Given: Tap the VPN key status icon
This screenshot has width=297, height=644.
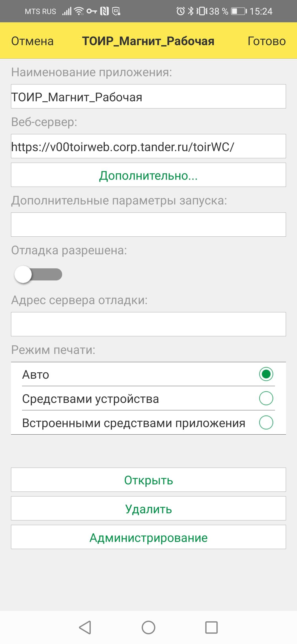Looking at the screenshot, I should [x=92, y=11].
